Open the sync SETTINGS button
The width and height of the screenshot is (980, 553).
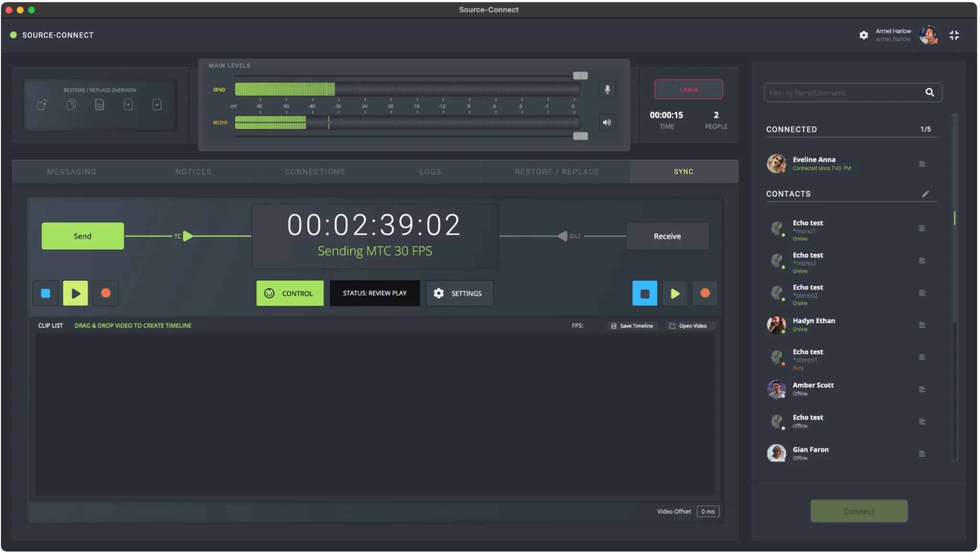[x=459, y=293]
